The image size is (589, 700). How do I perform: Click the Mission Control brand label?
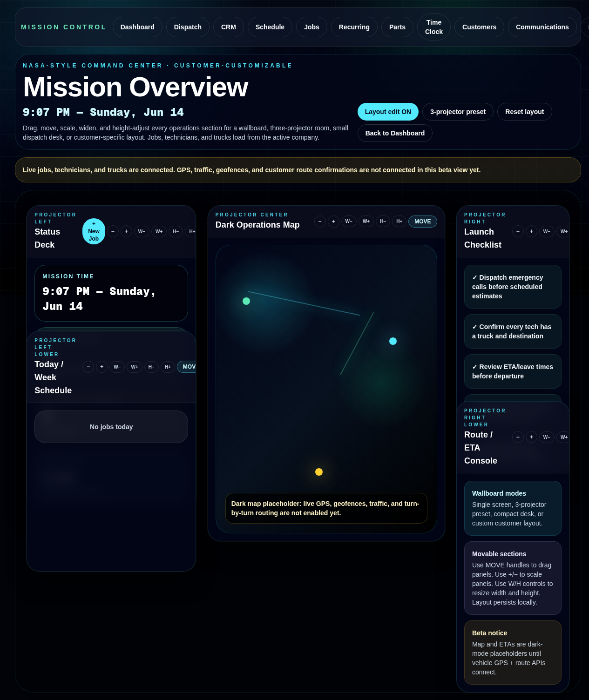click(64, 27)
